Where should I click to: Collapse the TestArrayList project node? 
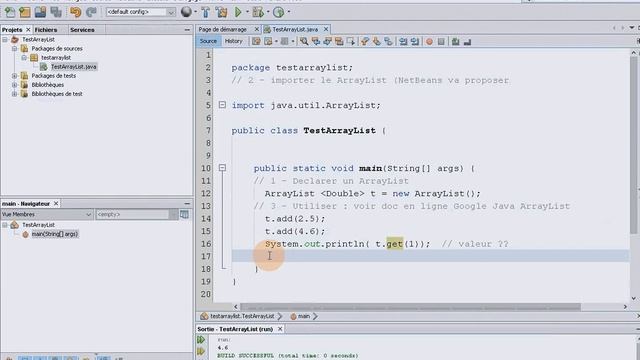point(5,40)
